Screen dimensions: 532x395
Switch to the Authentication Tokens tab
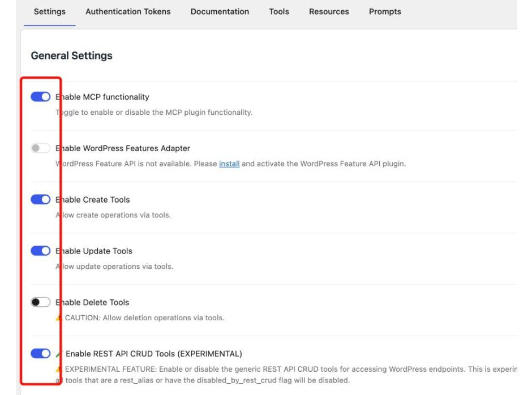(x=128, y=11)
